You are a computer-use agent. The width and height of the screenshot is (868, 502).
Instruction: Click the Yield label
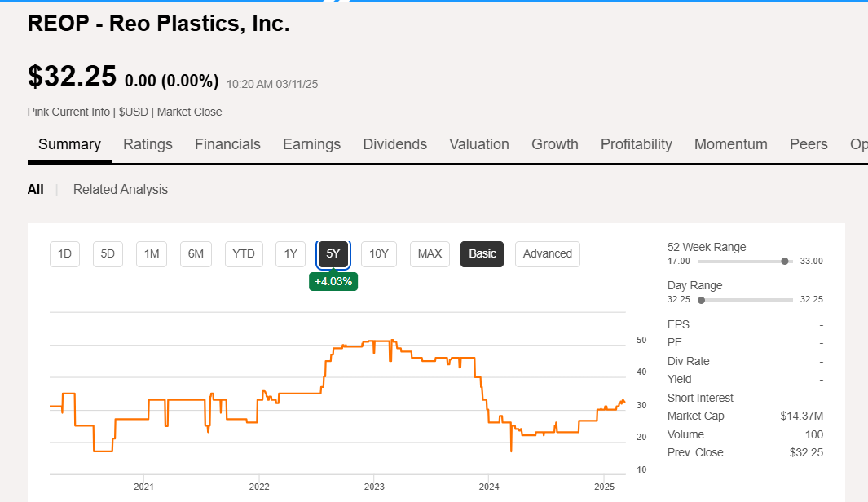679,379
